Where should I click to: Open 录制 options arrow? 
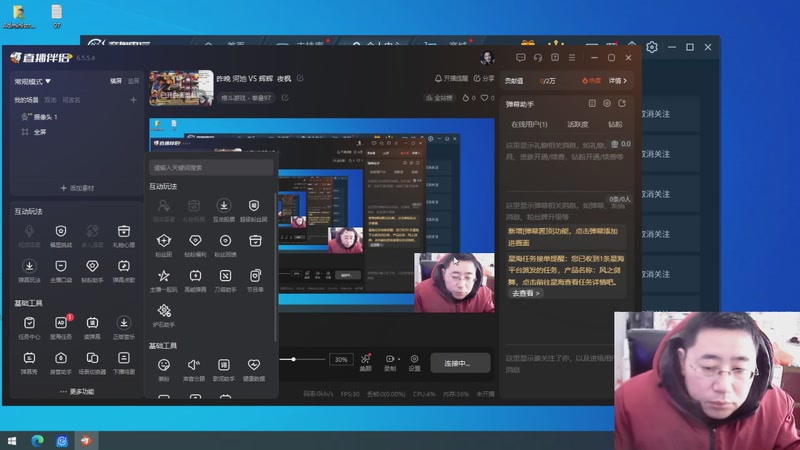coord(398,359)
